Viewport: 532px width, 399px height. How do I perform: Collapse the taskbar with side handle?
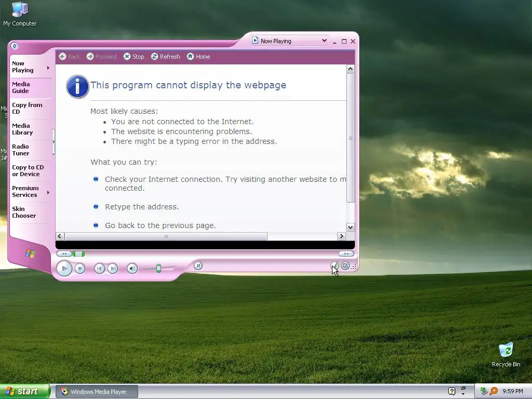[54, 142]
